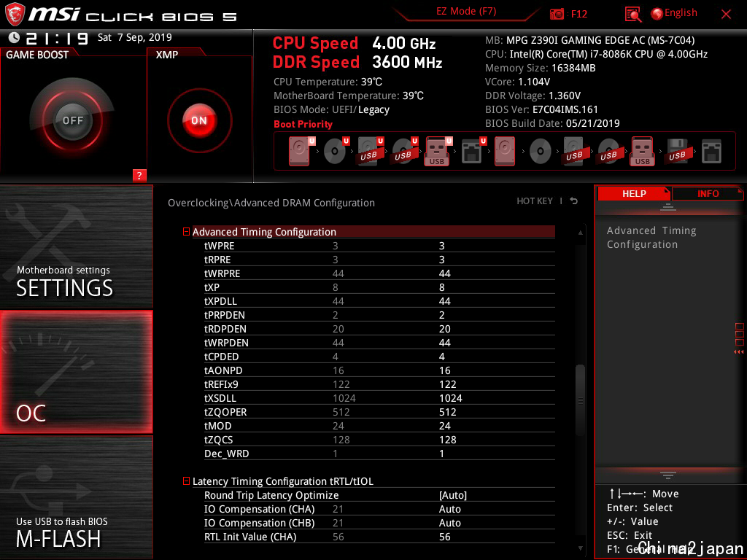Viewport: 747px width, 560px height.
Task: Switch to EZ Mode (F7)
Action: coord(466,12)
